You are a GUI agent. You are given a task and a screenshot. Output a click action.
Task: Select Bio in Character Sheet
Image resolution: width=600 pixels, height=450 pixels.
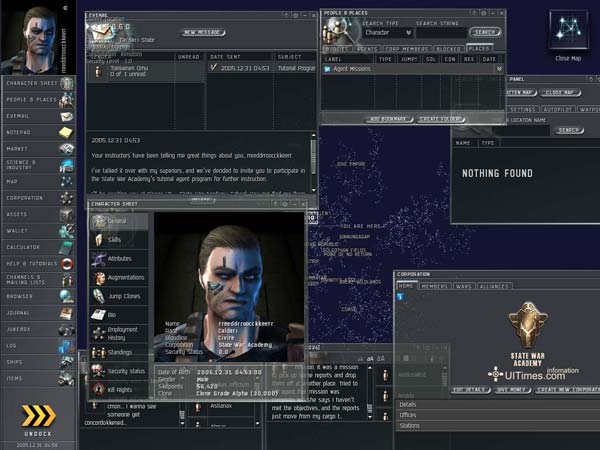click(119, 315)
